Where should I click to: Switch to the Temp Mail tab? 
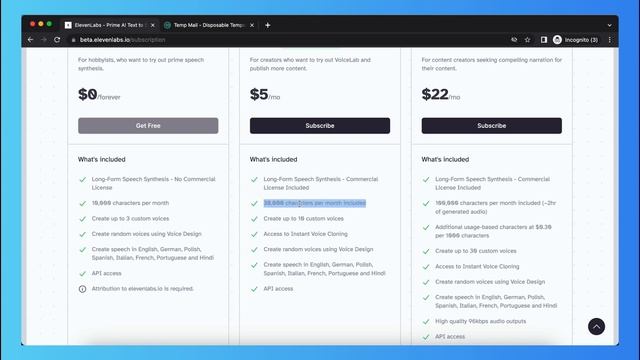coord(209,25)
